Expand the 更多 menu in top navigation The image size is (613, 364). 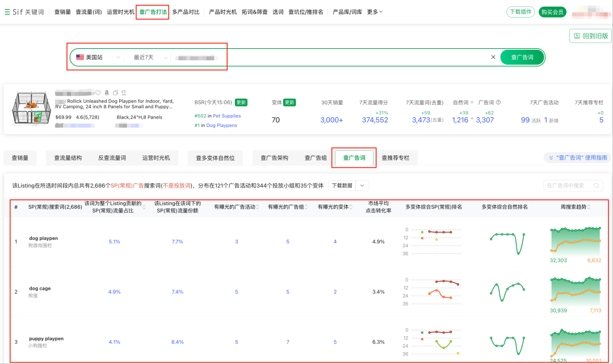(x=375, y=12)
